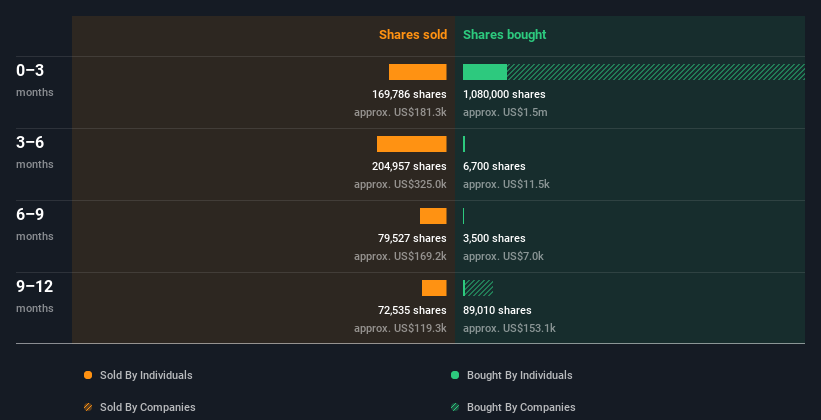Click the 9–12 months row label

click(35, 296)
